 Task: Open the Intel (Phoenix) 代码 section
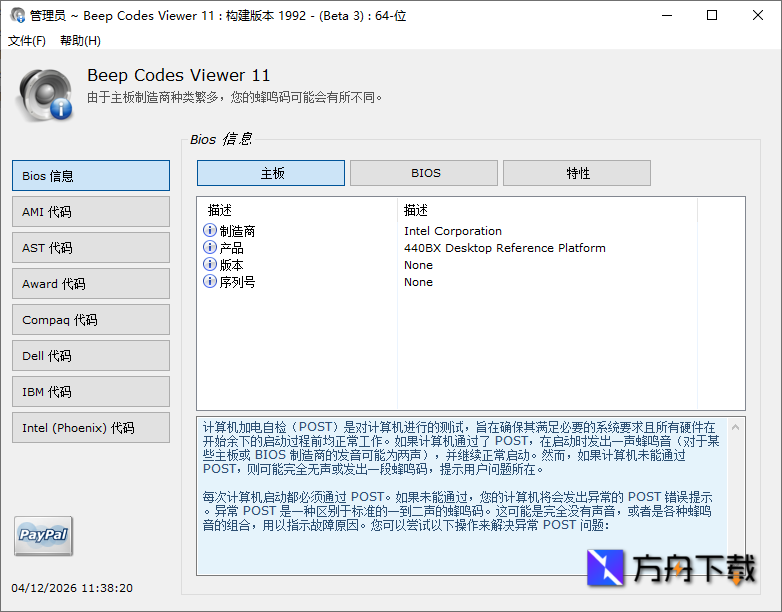tap(91, 427)
